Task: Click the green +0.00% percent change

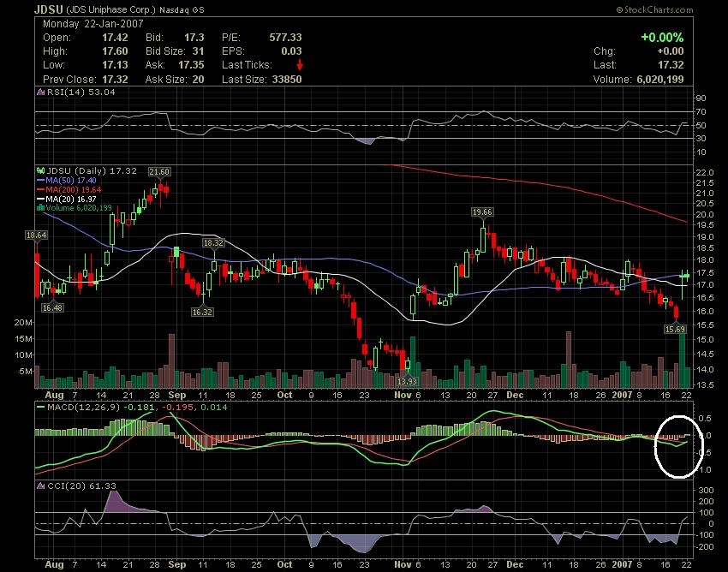Action: [x=662, y=37]
